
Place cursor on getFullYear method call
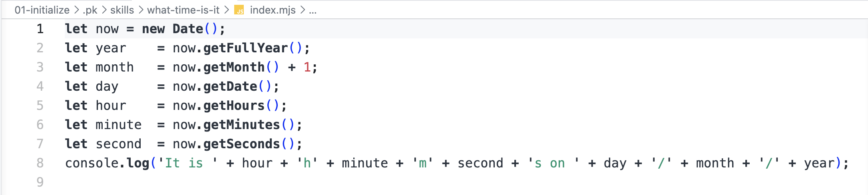[x=245, y=48]
